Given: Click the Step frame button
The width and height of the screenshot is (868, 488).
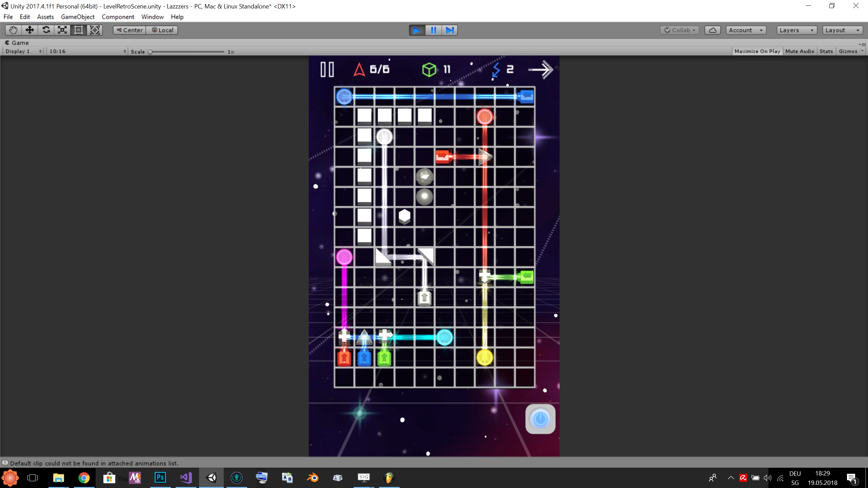Looking at the screenshot, I should 450,30.
